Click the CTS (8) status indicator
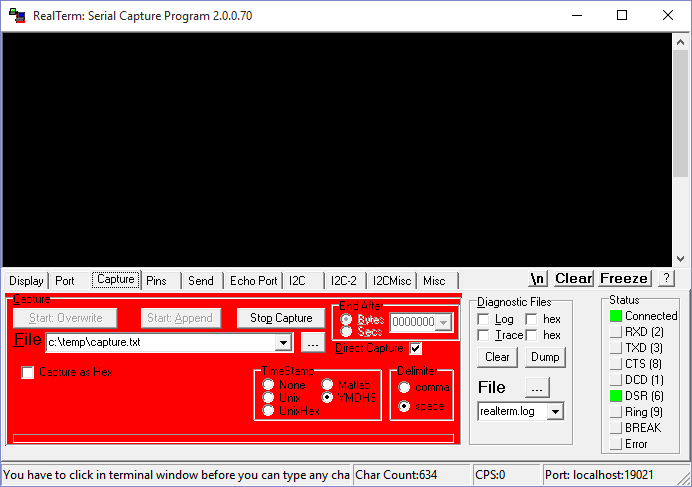Viewport: 692px width, 487px height. 616,363
